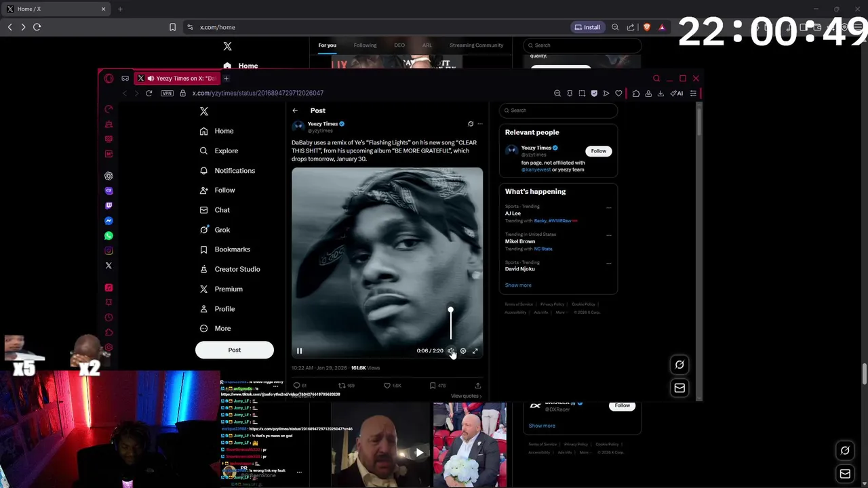
Task: Go to Home in the X navigation
Action: tap(216, 131)
